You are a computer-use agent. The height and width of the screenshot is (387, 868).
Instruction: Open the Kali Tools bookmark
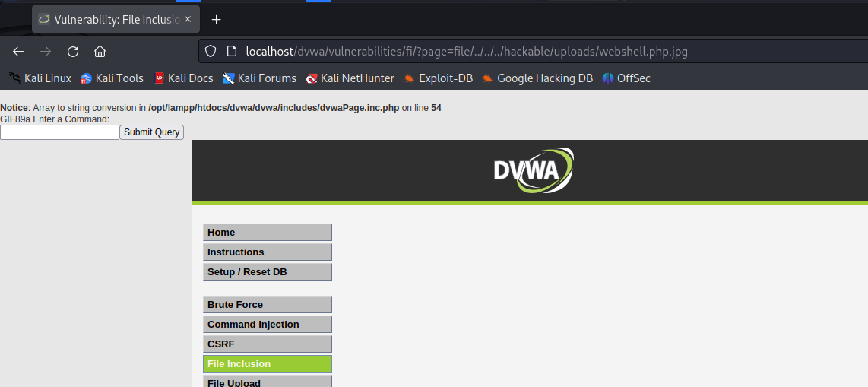(112, 78)
